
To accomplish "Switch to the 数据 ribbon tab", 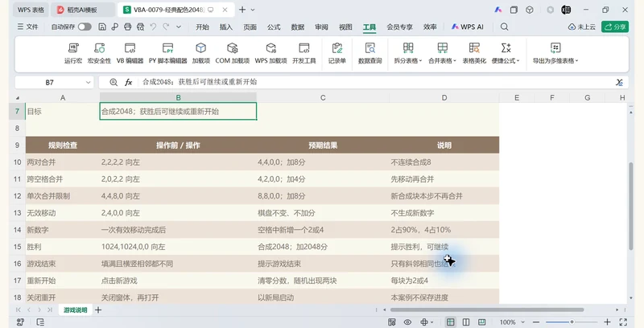I will coord(297,27).
